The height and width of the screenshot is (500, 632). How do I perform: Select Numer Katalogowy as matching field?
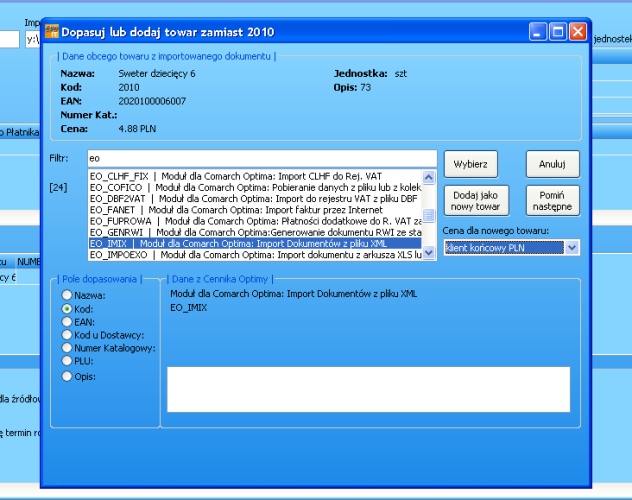pyautogui.click(x=68, y=348)
